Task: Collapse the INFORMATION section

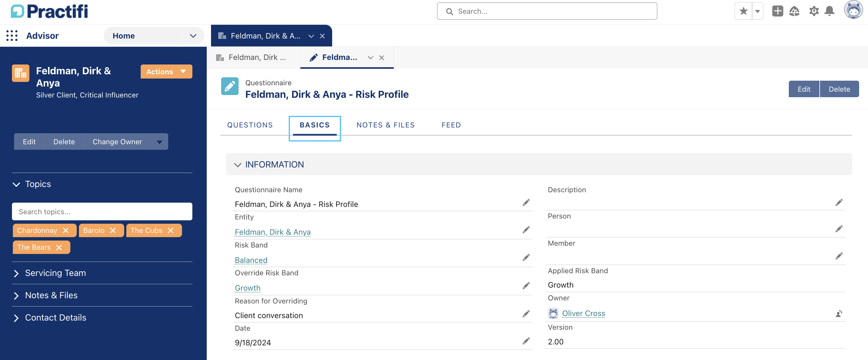Action: click(238, 165)
